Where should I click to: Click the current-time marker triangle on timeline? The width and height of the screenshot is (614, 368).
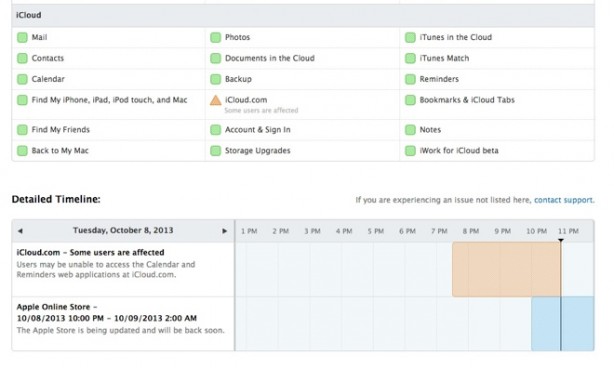(x=561, y=240)
